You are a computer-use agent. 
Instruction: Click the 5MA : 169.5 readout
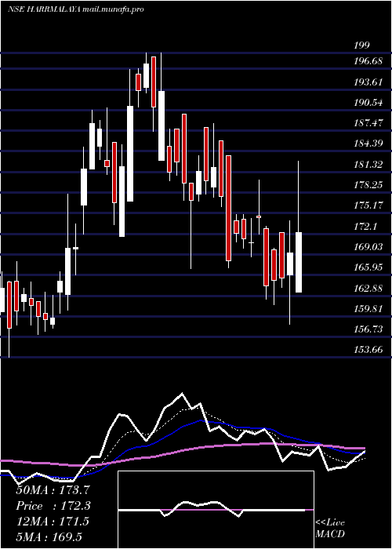point(49,536)
